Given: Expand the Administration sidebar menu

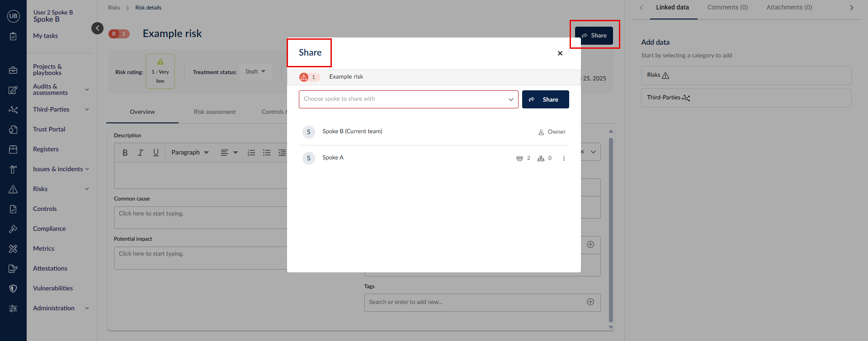Looking at the screenshot, I should tap(60, 308).
